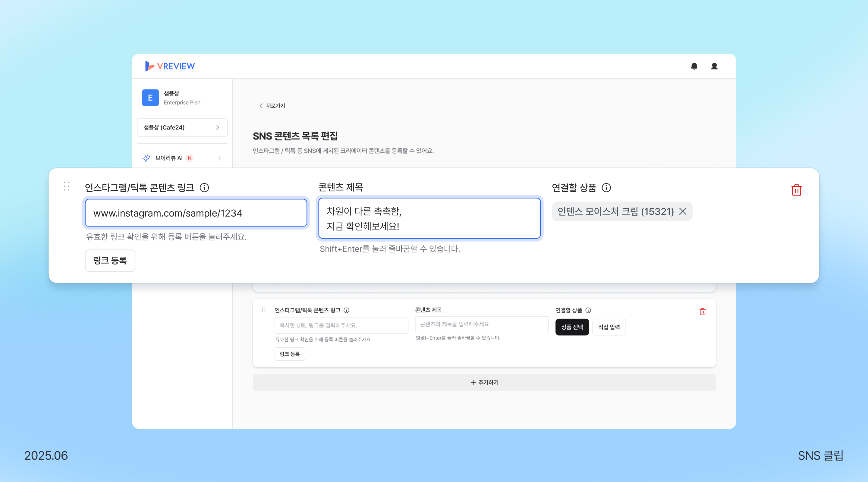Grab the large drag handle of the highlighted row
The height and width of the screenshot is (482, 868).
click(67, 186)
